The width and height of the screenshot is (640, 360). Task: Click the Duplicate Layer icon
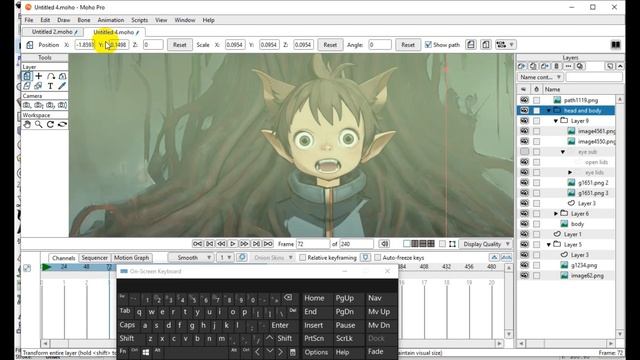coord(533,66)
